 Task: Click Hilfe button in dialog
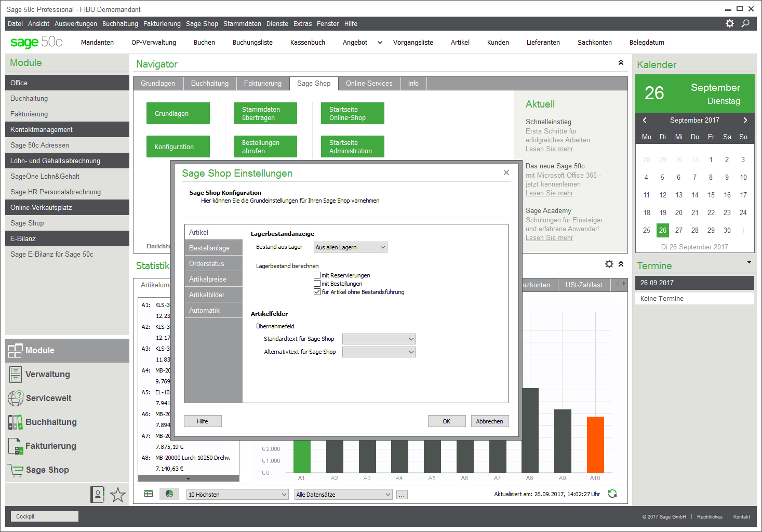[203, 421]
